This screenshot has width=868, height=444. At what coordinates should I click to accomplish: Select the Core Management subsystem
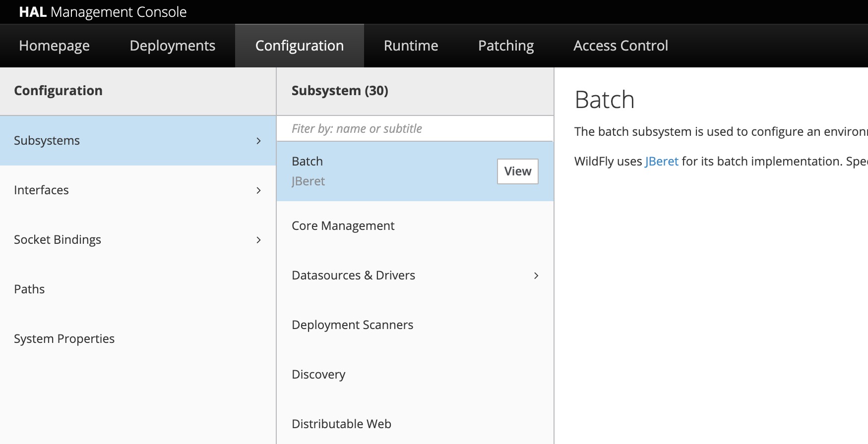(415, 226)
